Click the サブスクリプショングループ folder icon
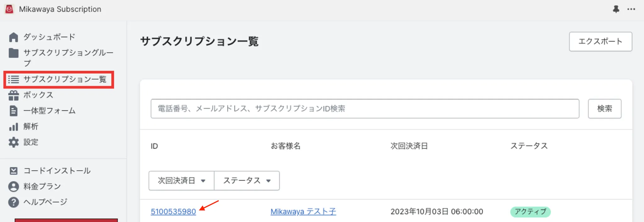This screenshot has width=644, height=222. click(x=14, y=53)
